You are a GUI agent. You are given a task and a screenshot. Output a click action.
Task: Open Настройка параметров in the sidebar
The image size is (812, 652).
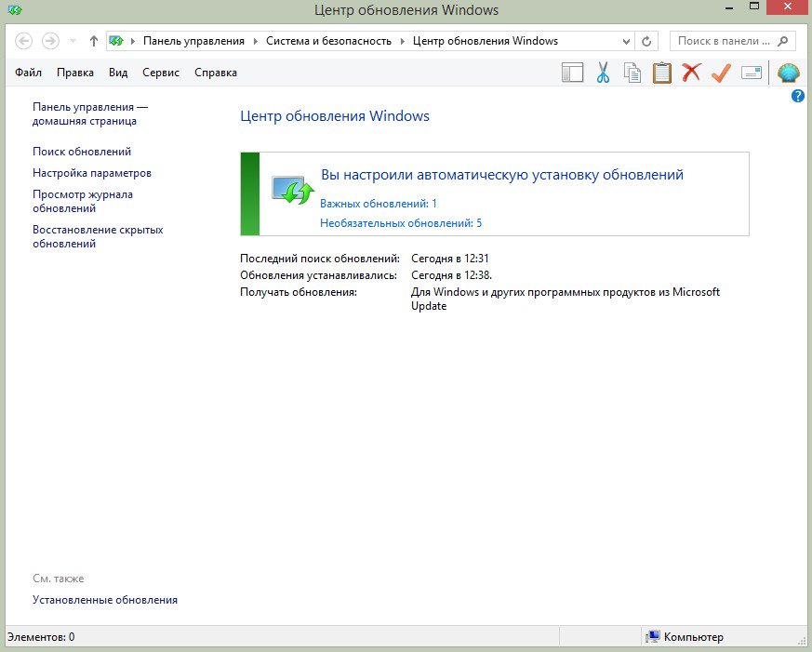92,172
